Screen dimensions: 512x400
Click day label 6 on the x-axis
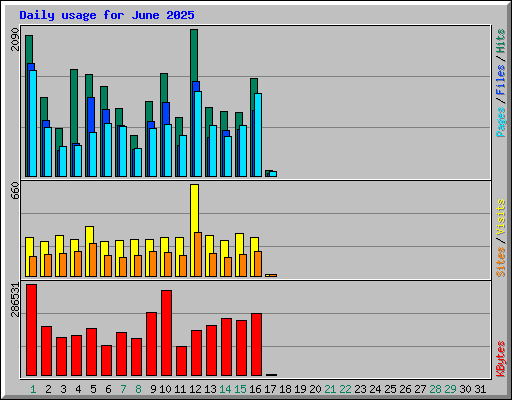tap(108, 389)
